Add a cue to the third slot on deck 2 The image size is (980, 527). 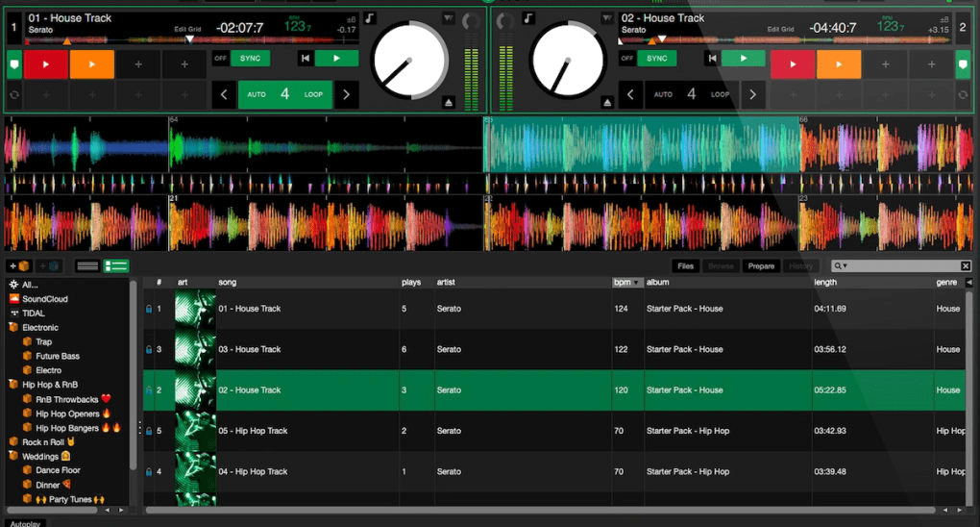point(885,64)
